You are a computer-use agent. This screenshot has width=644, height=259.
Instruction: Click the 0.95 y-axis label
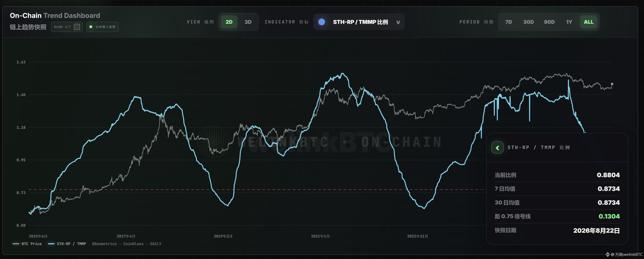pyautogui.click(x=21, y=160)
